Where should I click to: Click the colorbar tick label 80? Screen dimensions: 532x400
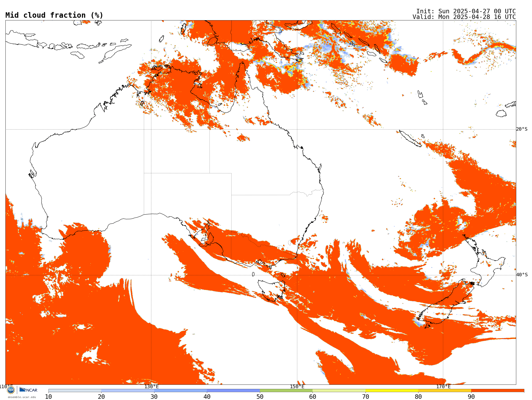418,397
